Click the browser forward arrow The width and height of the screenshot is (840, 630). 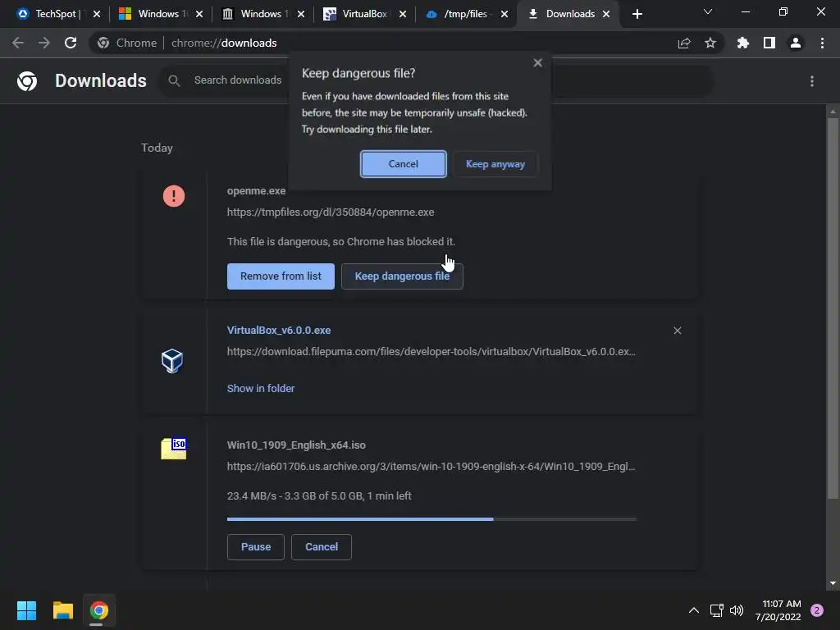pyautogui.click(x=44, y=43)
